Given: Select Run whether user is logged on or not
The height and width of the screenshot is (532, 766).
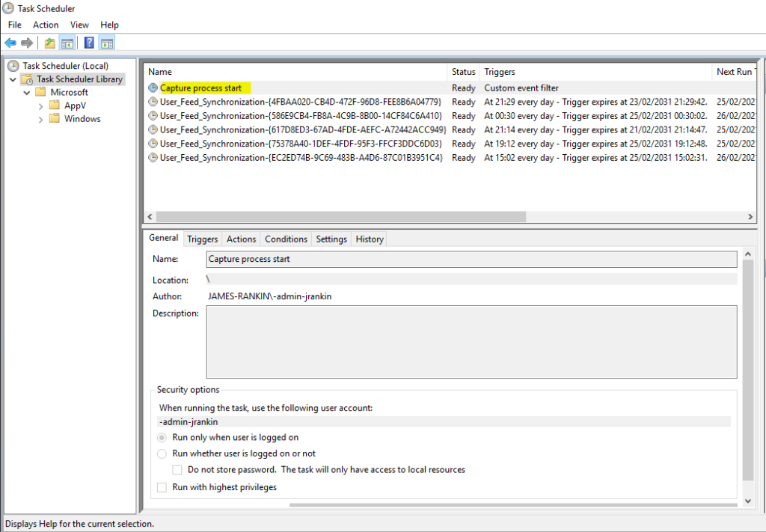Looking at the screenshot, I should (x=162, y=453).
